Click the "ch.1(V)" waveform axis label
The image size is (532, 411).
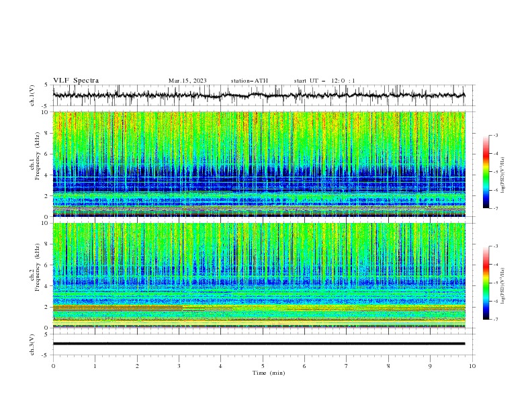32,95
